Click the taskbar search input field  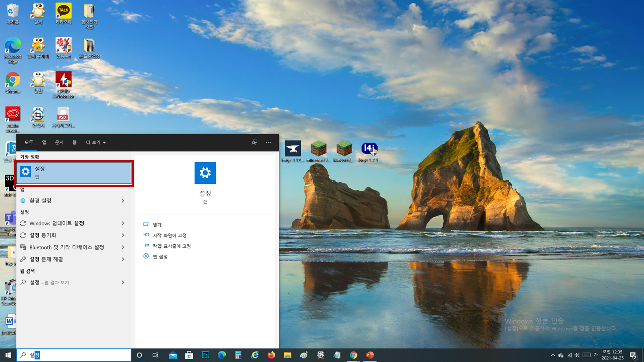tap(74, 355)
